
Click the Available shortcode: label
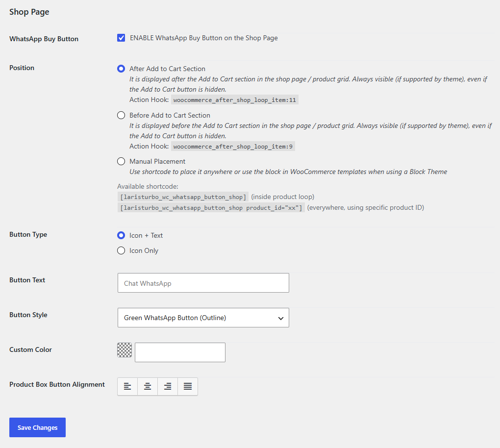(148, 186)
